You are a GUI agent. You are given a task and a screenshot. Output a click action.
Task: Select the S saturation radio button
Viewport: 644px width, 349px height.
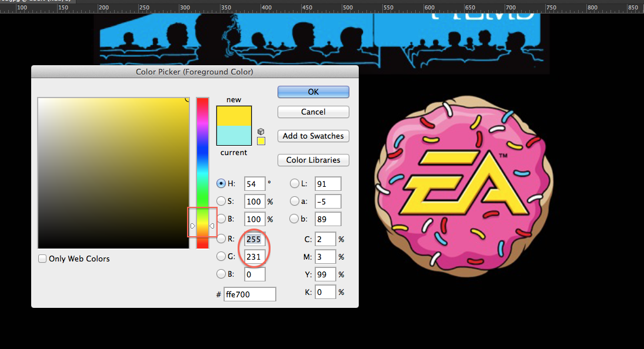click(x=221, y=201)
